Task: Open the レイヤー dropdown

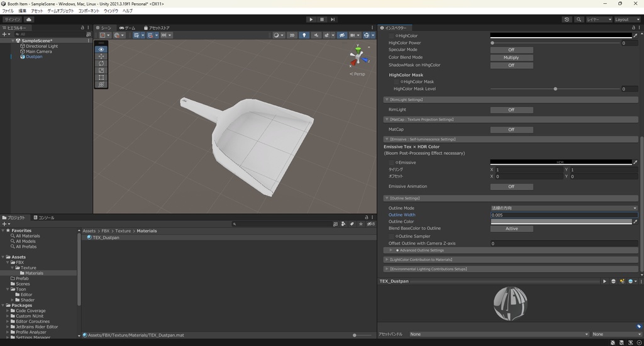Action: click(599, 20)
